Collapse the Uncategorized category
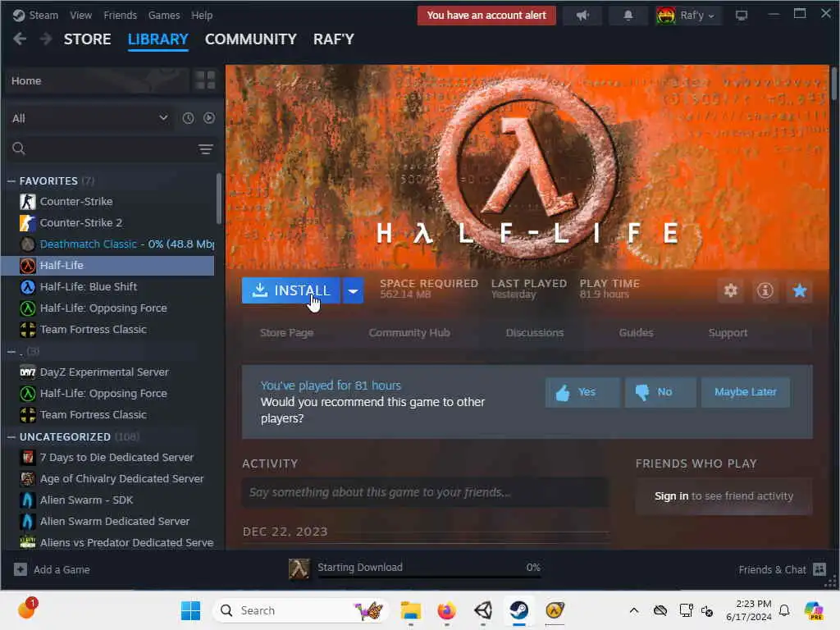Screen dimensions: 840x630 (11, 436)
